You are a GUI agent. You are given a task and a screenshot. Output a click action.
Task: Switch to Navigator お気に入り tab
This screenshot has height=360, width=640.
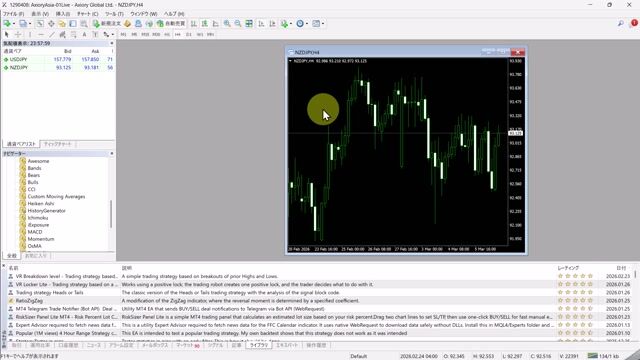36,256
